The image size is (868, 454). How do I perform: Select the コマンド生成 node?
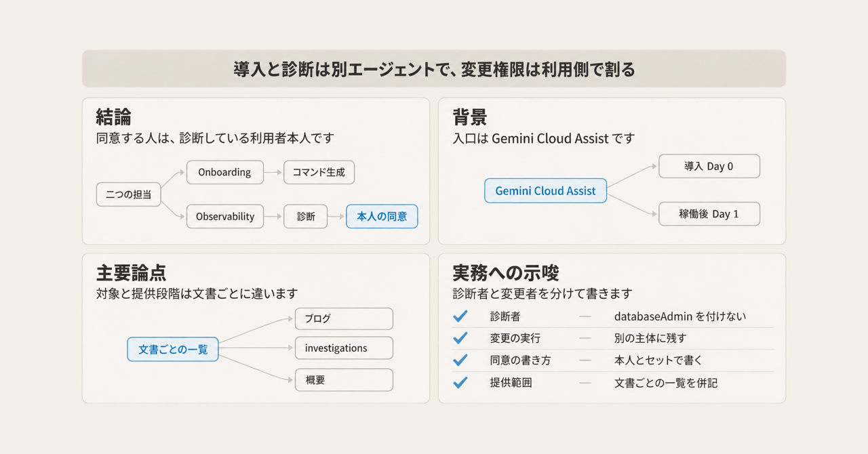pyautogui.click(x=319, y=172)
